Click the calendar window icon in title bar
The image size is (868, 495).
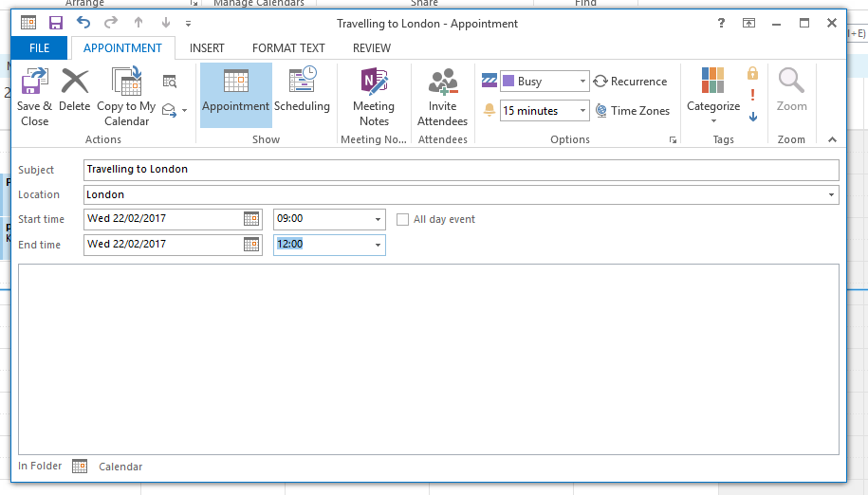click(28, 23)
